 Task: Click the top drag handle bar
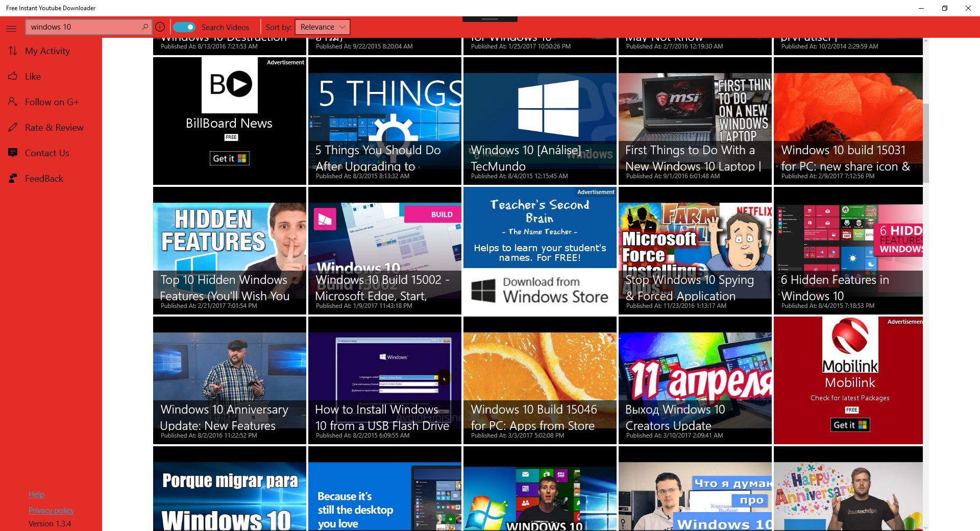pyautogui.click(x=490, y=19)
